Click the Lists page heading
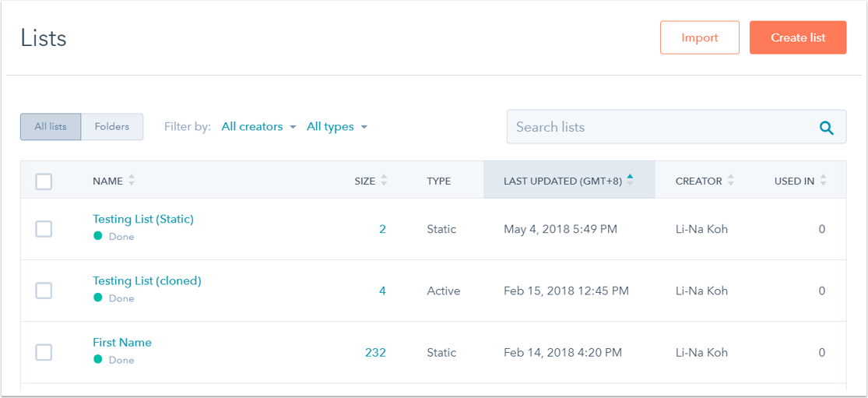The height and width of the screenshot is (398, 868). pos(44,38)
